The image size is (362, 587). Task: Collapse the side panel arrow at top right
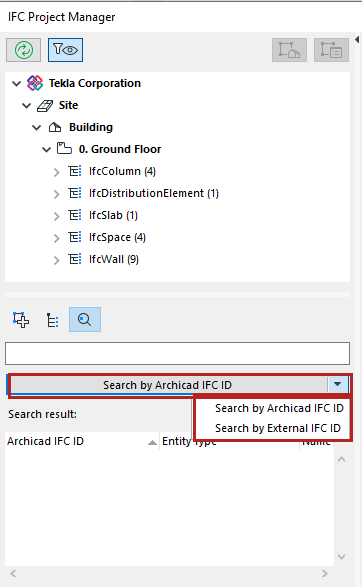[357, 39]
